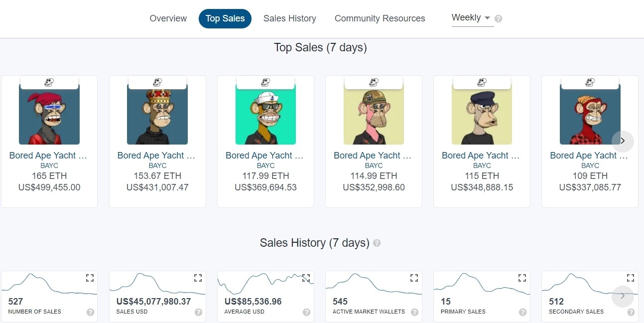
Task: Click the 153.67 ETH price text
Action: tap(157, 176)
